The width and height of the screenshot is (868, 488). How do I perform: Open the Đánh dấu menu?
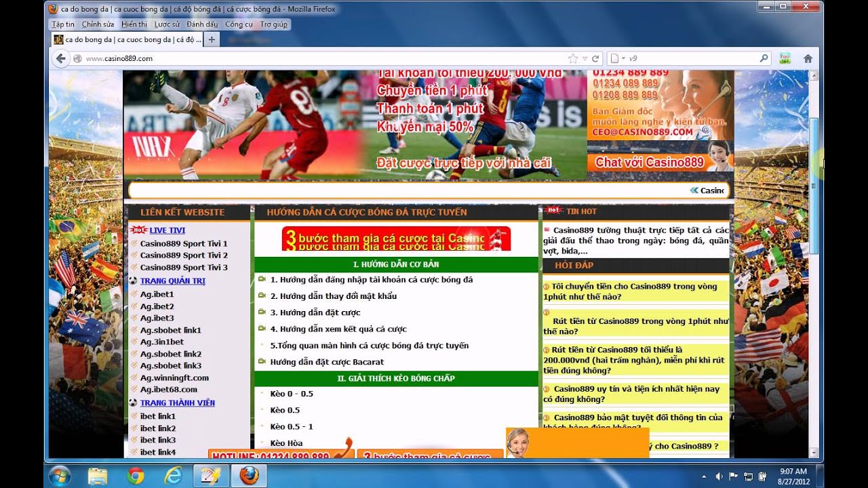(203, 24)
